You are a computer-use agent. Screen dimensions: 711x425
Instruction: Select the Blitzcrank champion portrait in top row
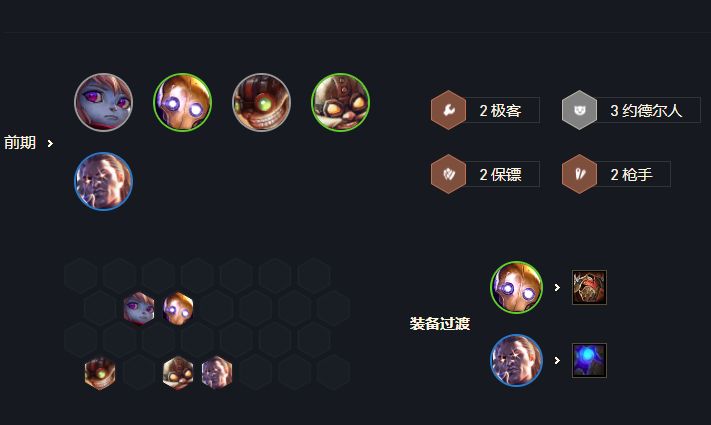point(182,103)
